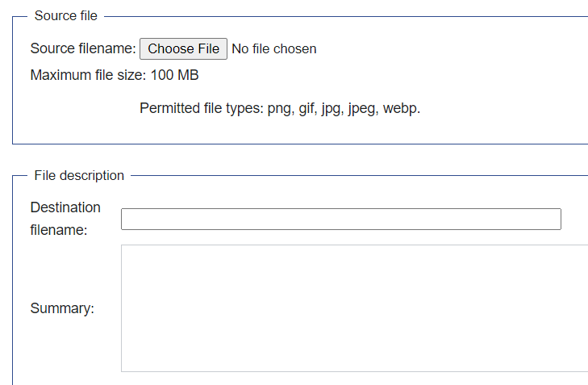
Task: Click the "webp" file type
Action: tap(400, 108)
